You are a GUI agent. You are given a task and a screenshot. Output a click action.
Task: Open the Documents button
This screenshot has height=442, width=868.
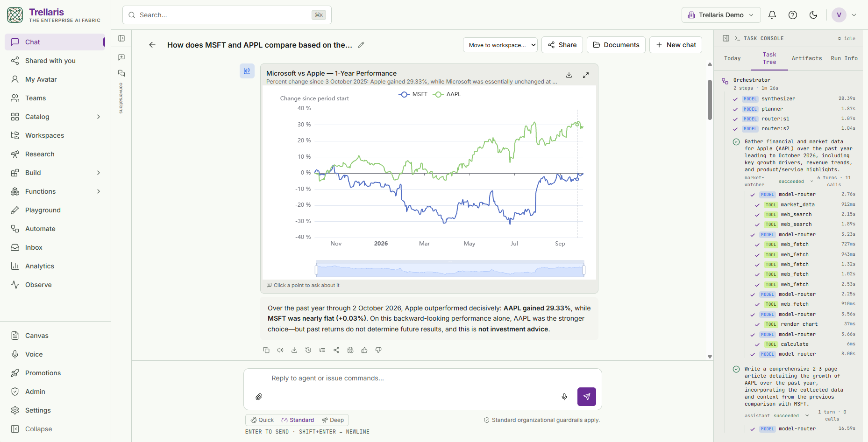click(616, 45)
